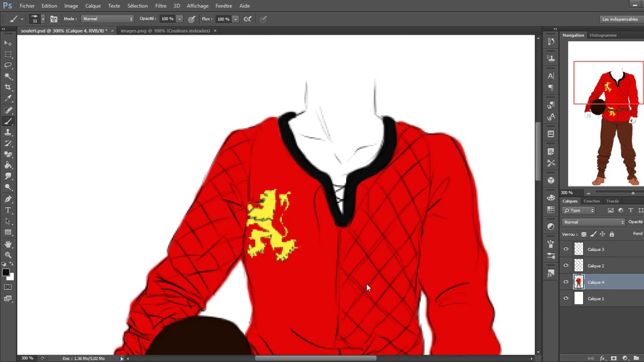Select the Path Selection tool

(8, 221)
